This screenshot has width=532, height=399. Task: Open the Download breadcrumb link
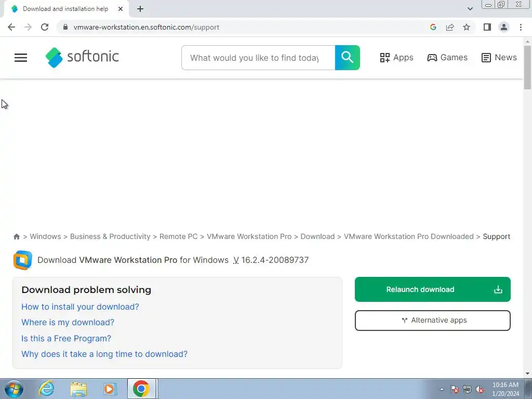coord(317,236)
